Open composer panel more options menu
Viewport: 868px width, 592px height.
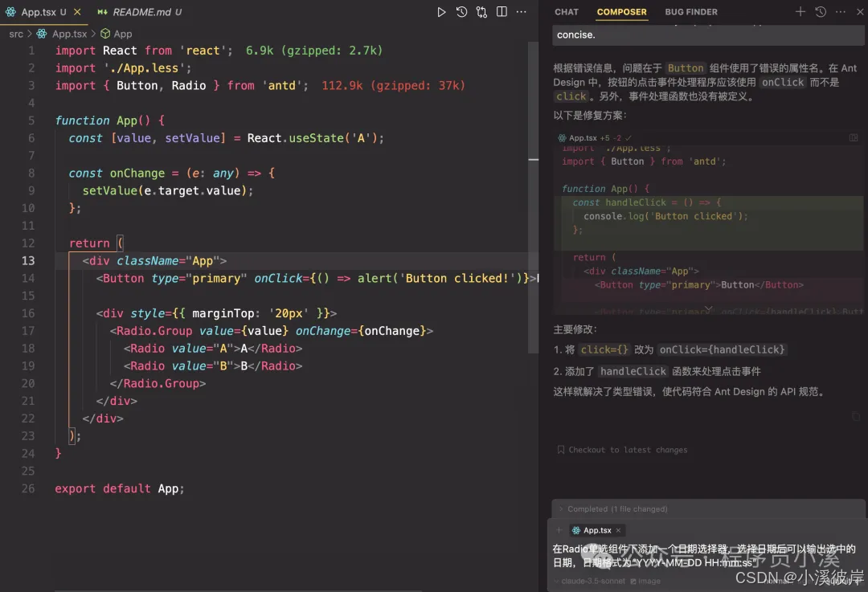pyautogui.click(x=841, y=11)
